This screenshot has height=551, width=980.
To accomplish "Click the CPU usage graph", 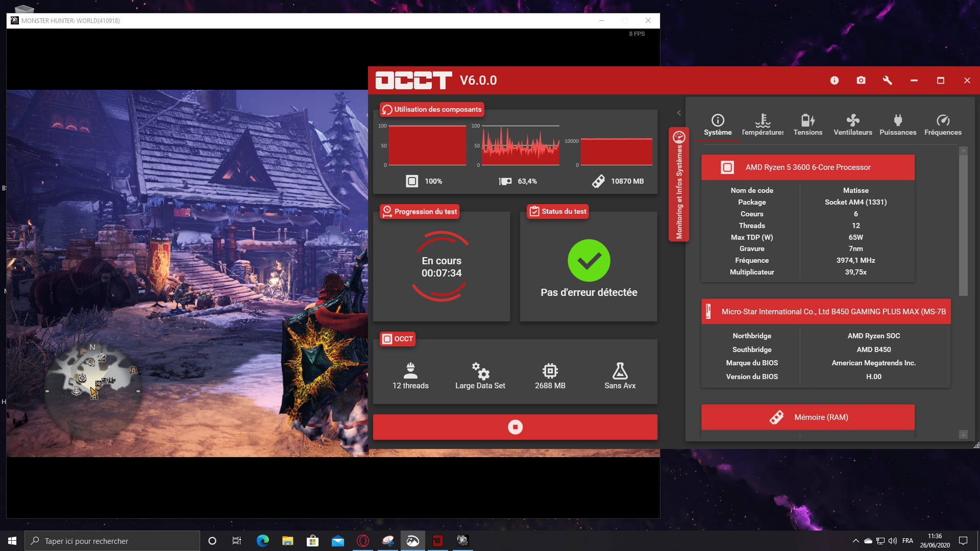I will 427,145.
